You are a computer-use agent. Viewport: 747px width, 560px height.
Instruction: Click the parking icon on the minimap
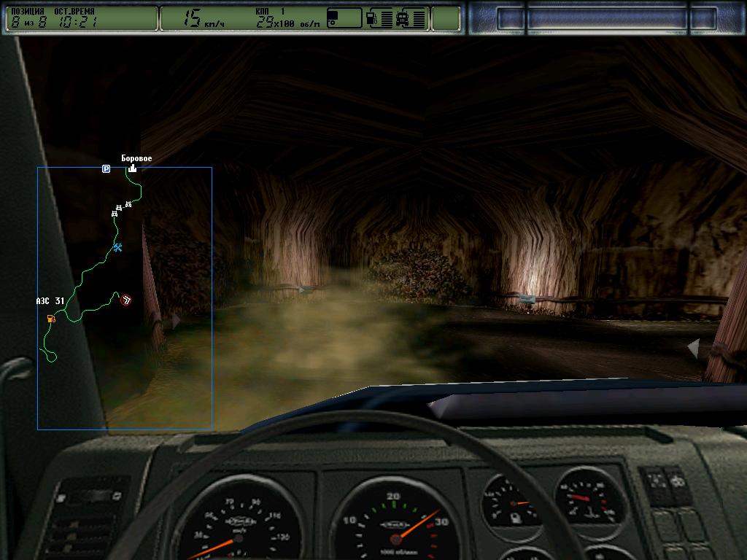pos(106,168)
